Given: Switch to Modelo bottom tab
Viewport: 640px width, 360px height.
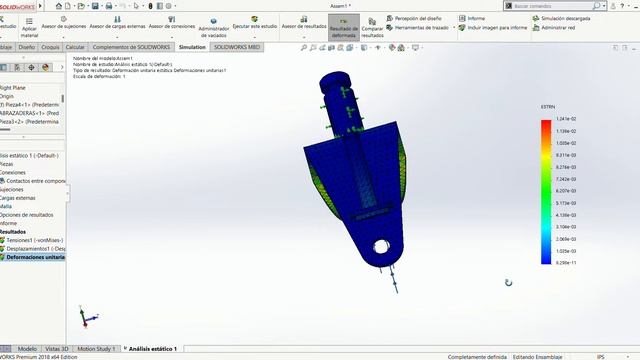Looking at the screenshot, I should (x=27, y=349).
